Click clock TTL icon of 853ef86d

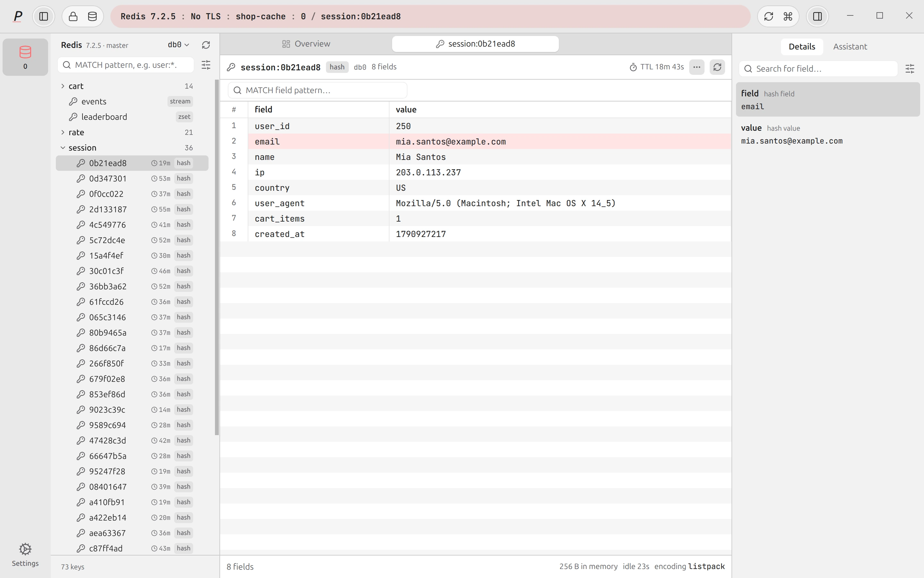point(154,395)
